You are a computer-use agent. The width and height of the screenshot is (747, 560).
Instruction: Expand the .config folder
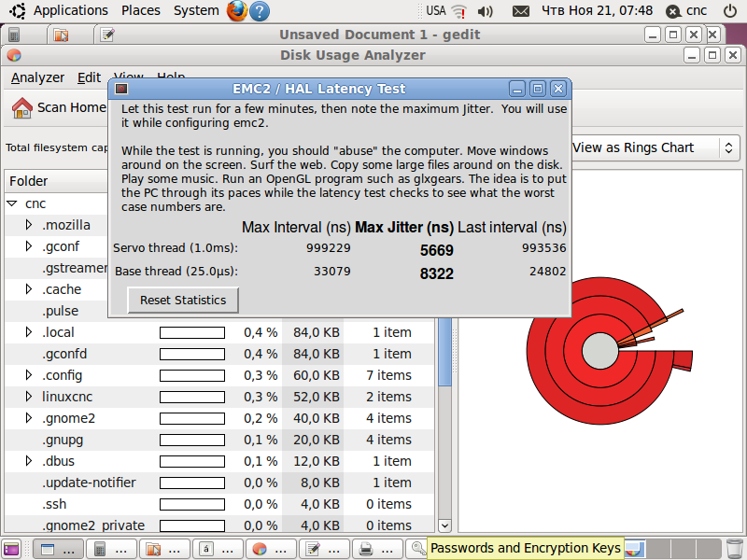point(29,375)
